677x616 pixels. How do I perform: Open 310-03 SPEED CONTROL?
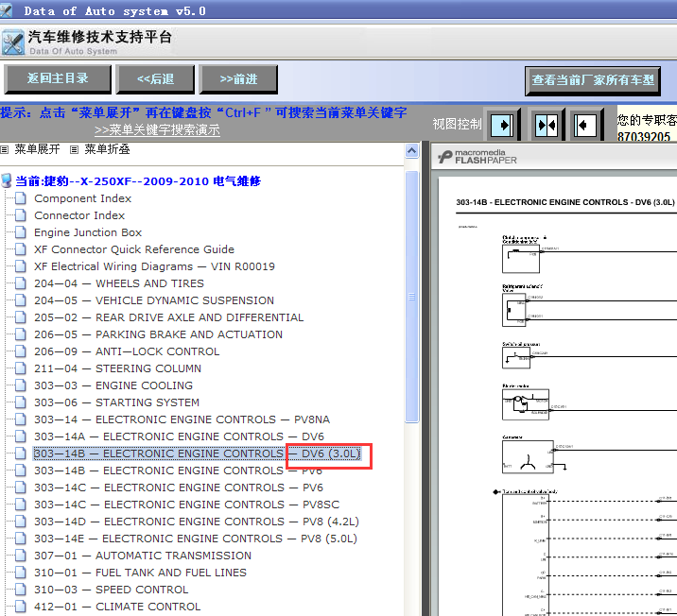(x=112, y=590)
